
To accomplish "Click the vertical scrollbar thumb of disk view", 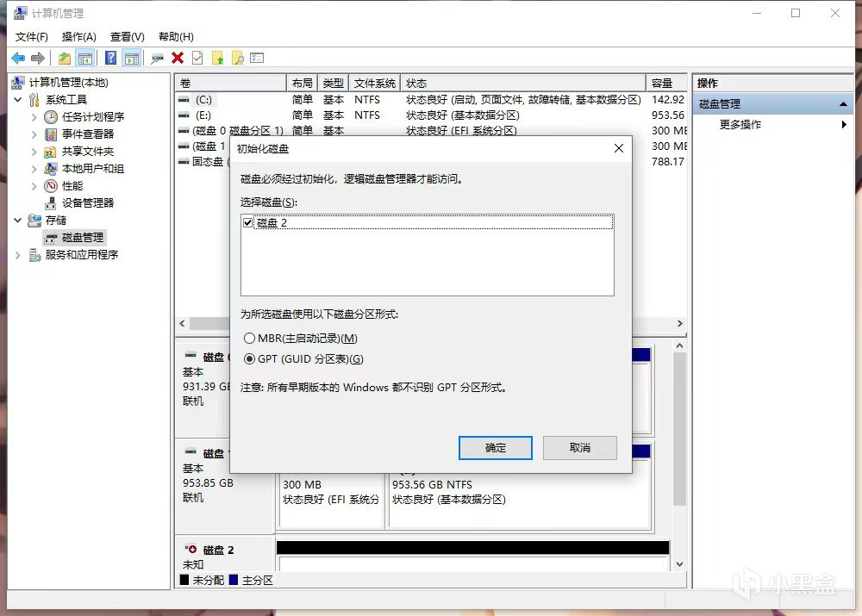I will pyautogui.click(x=679, y=429).
